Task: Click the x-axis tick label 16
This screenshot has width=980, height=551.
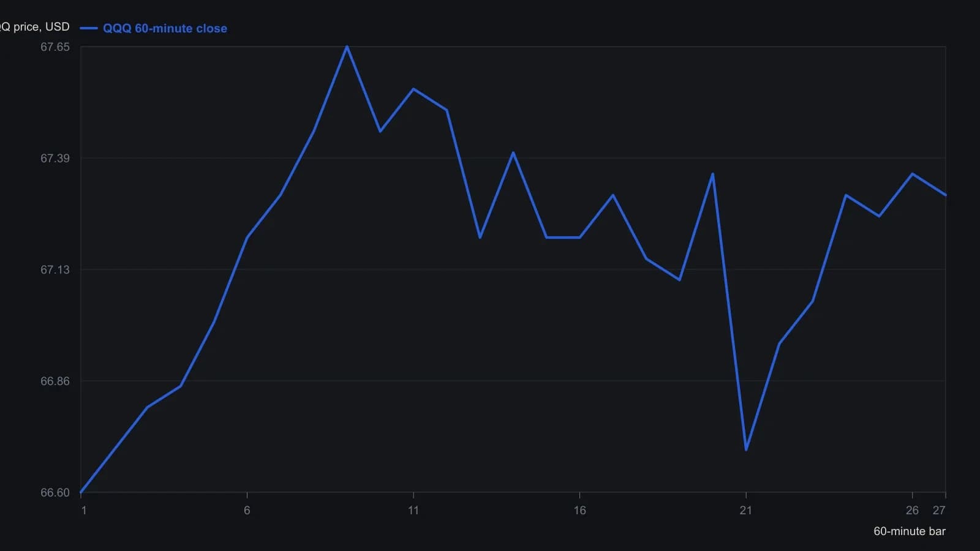Action: coord(579,511)
